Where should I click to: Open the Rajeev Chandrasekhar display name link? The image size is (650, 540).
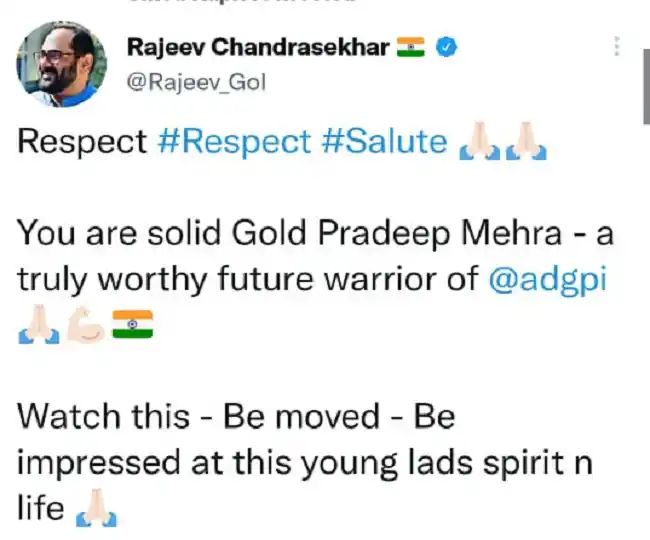coord(257,49)
